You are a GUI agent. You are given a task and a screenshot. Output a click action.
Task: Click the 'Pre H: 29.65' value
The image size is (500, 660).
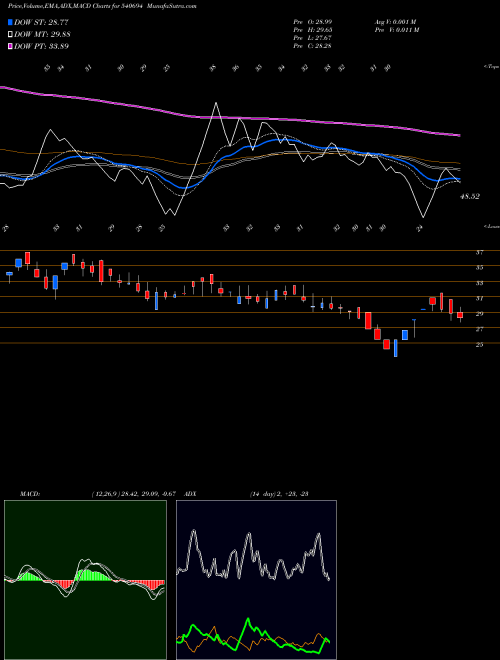(x=312, y=30)
